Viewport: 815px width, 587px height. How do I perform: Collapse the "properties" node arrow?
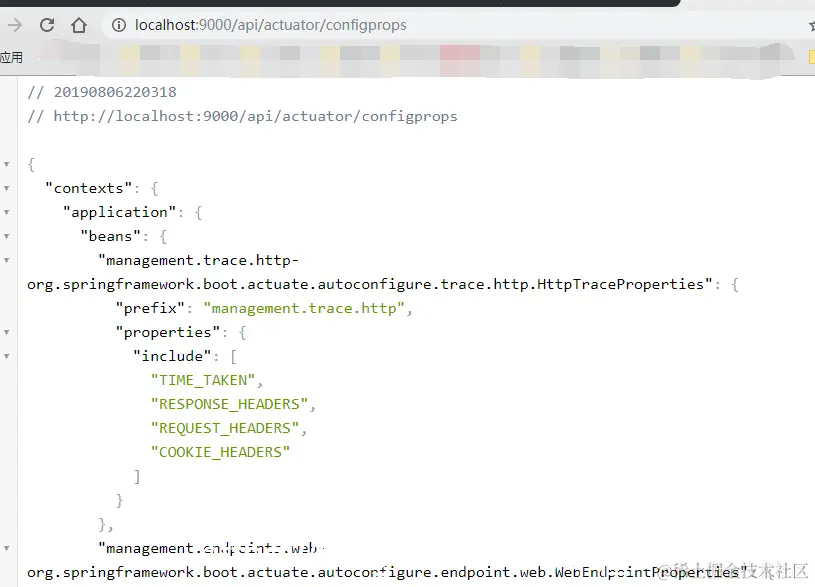[x=7, y=332]
